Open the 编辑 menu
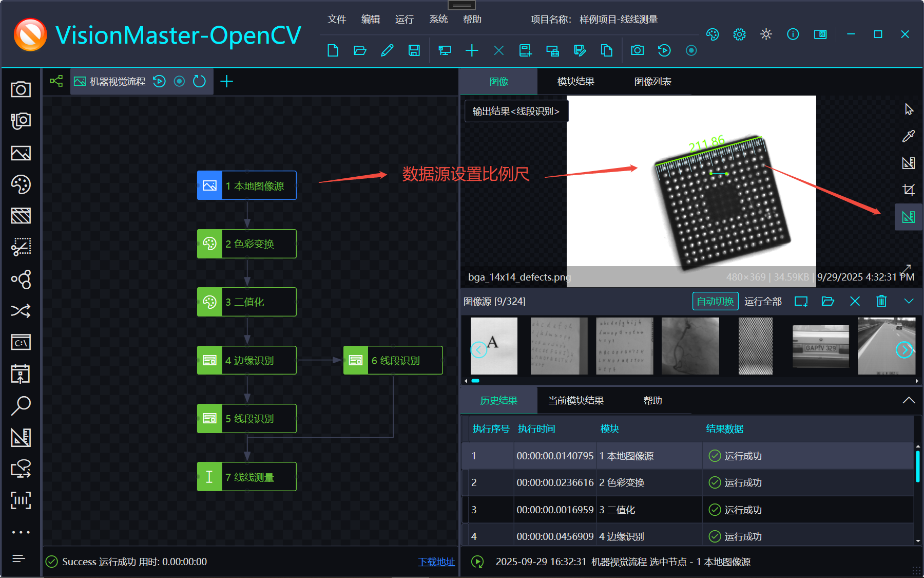Screen dimensions: 924x578 (371, 20)
